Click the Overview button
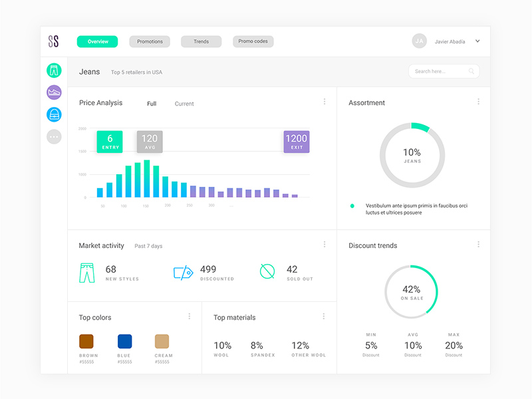This screenshot has height=399, width=532. 97,41
